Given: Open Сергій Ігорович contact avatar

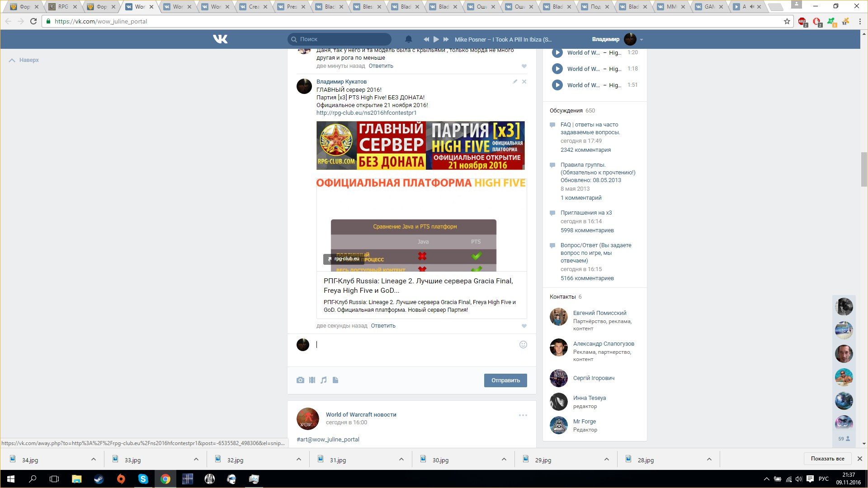Looking at the screenshot, I should (x=559, y=378).
